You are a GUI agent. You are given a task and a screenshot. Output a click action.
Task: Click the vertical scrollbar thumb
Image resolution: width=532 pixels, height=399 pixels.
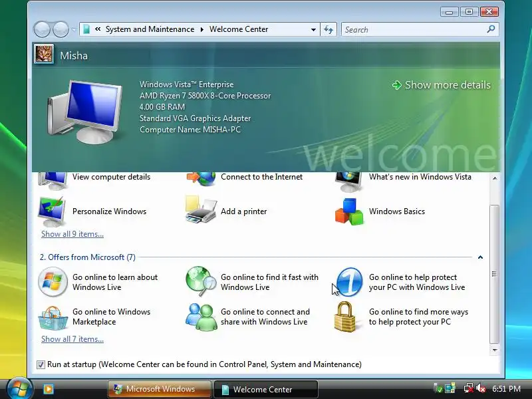495,274
